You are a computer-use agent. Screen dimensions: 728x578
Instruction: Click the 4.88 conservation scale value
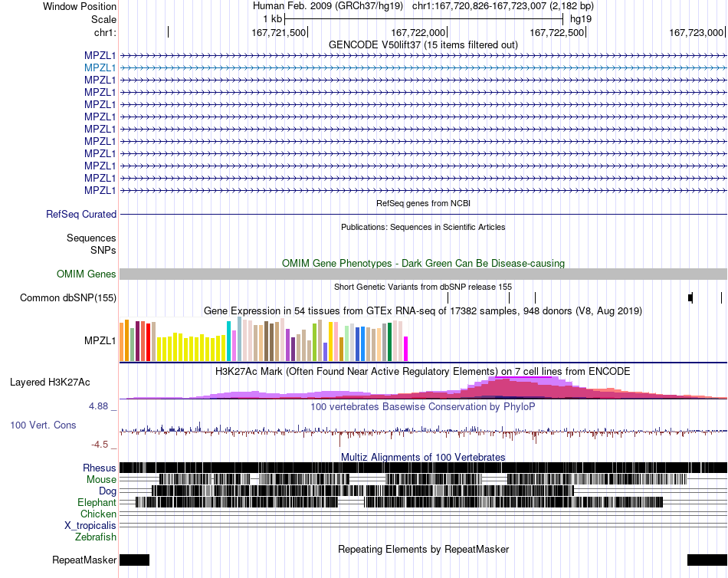(x=98, y=406)
